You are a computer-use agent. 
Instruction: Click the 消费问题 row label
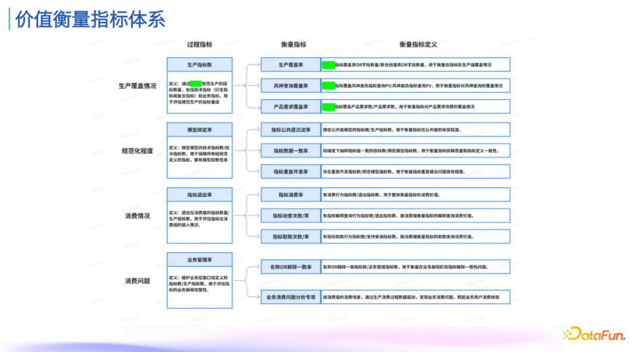point(137,281)
